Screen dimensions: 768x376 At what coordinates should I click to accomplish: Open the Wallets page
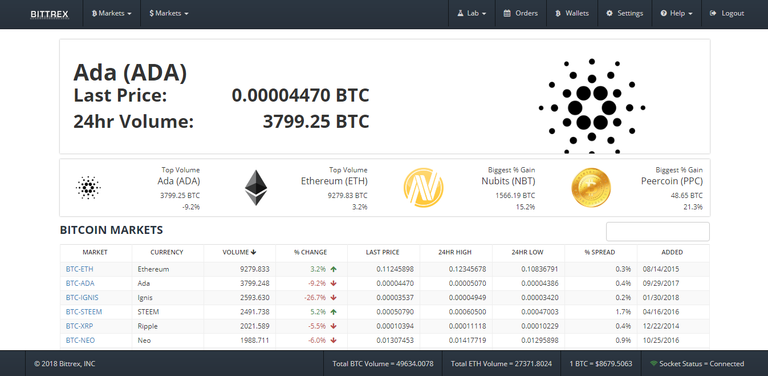coord(572,14)
